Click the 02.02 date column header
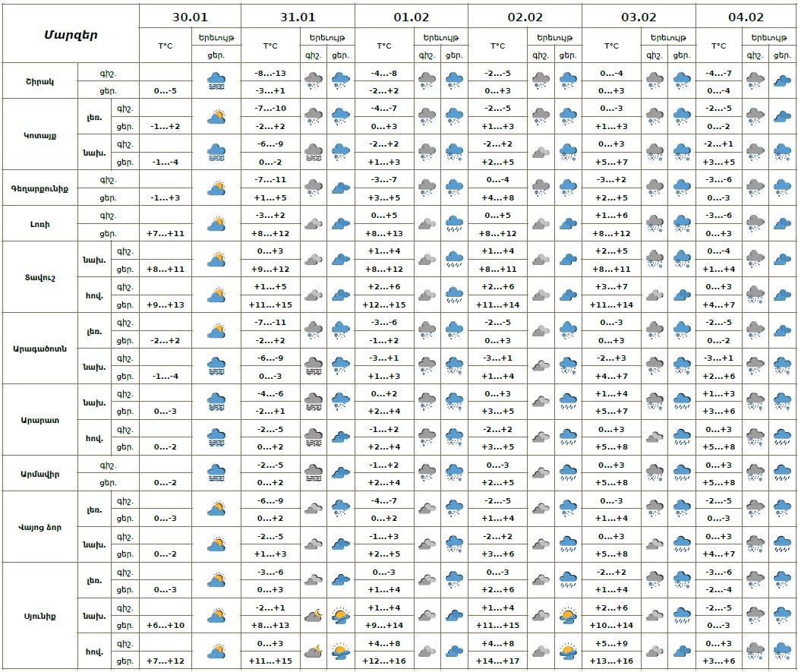The image size is (798, 672). (525, 17)
